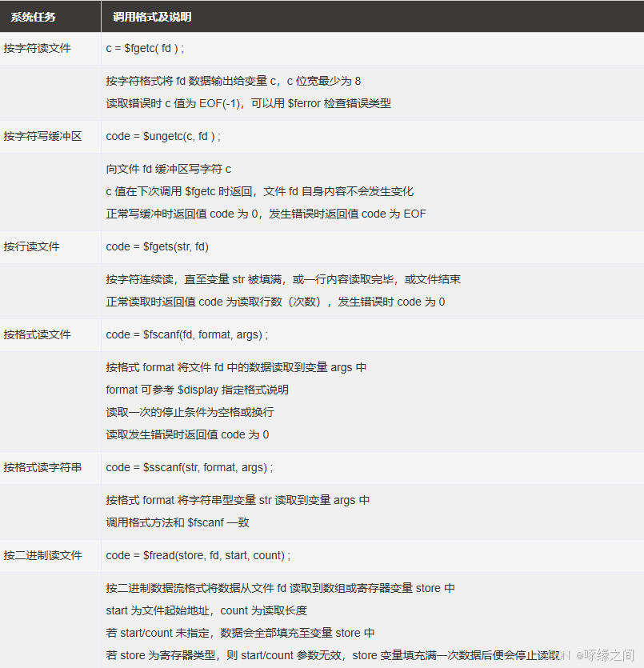Image resolution: width=644 pixels, height=668 pixels.
Task: Click line 按格式 format 将文件 fd 中的数据读取
Action: [x=236, y=368]
